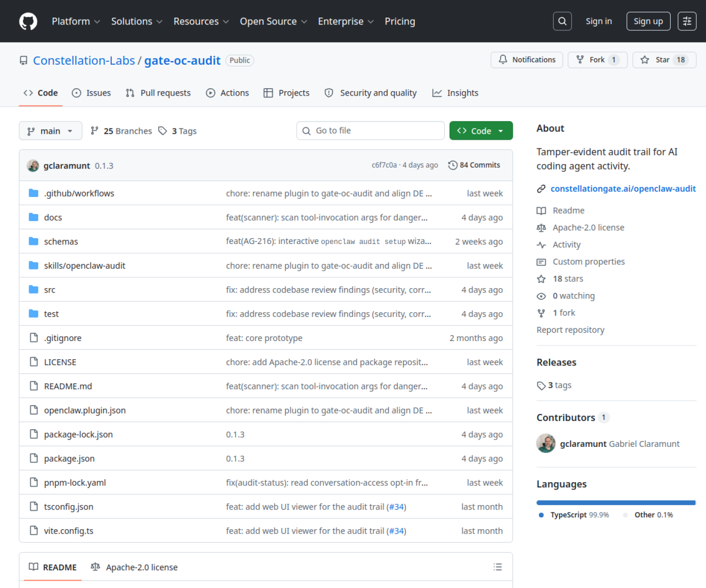View 3 Tags next to branches
The image size is (706, 588).
pos(177,131)
